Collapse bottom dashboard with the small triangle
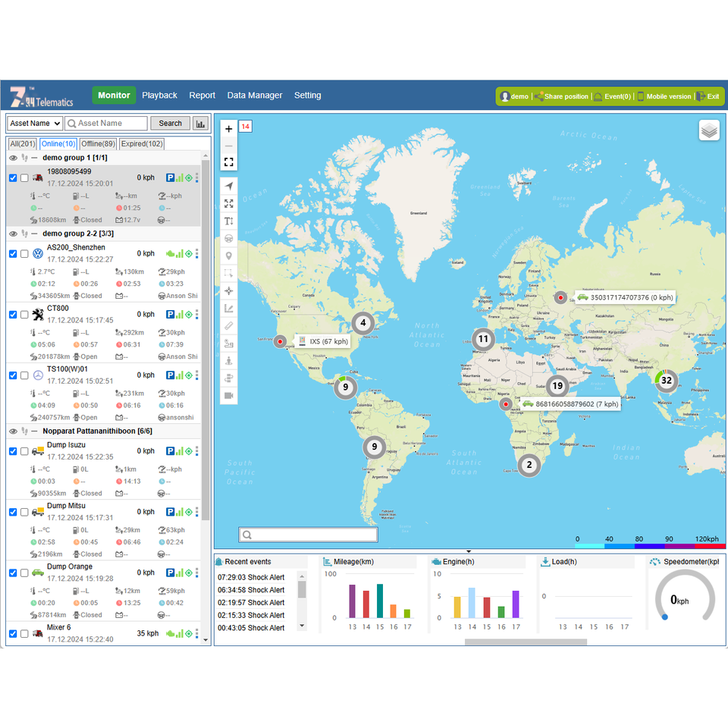The height and width of the screenshot is (728, 728). tap(469, 551)
